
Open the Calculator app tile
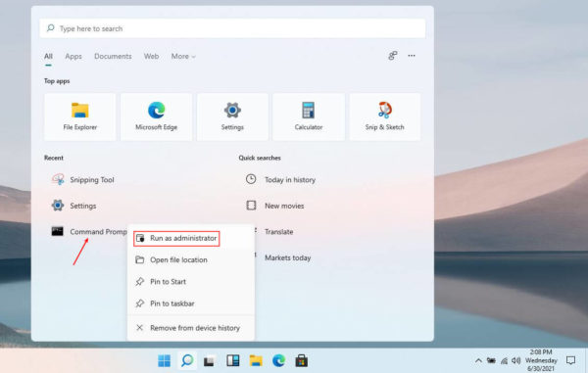pyautogui.click(x=309, y=117)
